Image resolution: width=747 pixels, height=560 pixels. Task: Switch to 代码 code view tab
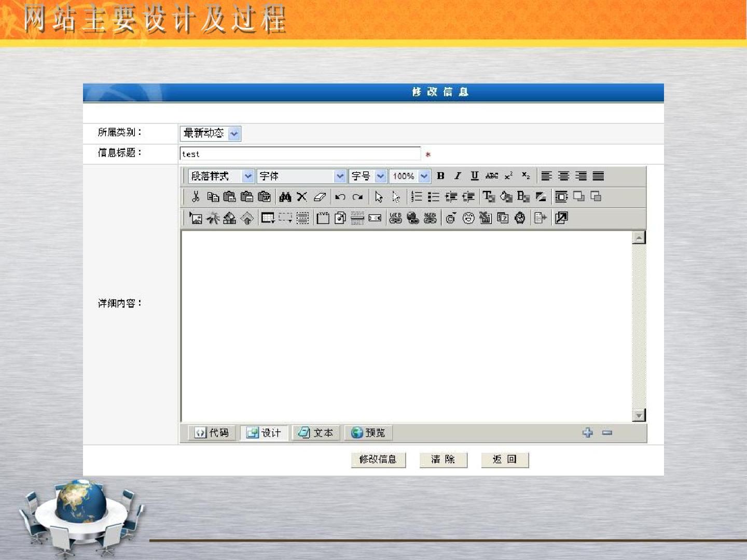tap(212, 432)
